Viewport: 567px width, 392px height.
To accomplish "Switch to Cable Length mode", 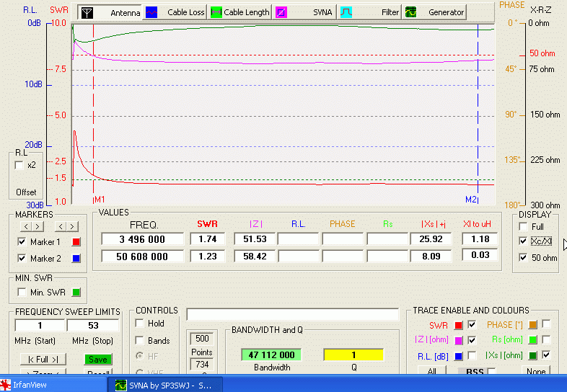I will coord(240,12).
